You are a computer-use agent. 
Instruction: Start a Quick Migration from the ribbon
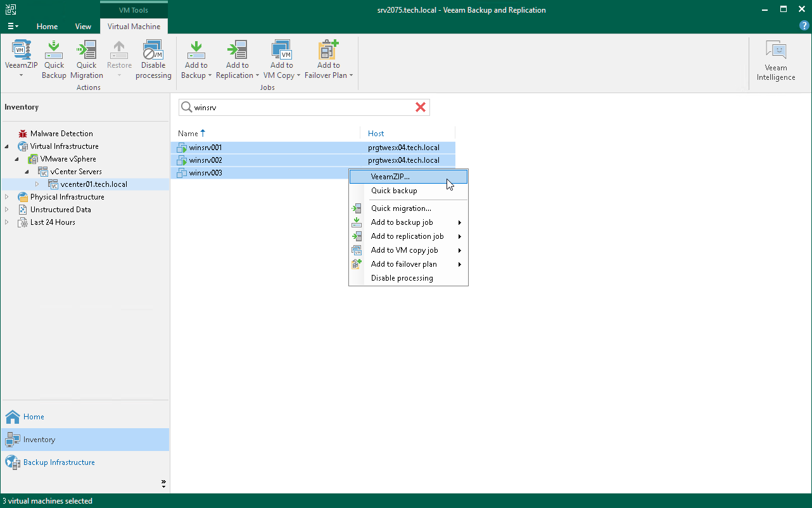coord(86,57)
